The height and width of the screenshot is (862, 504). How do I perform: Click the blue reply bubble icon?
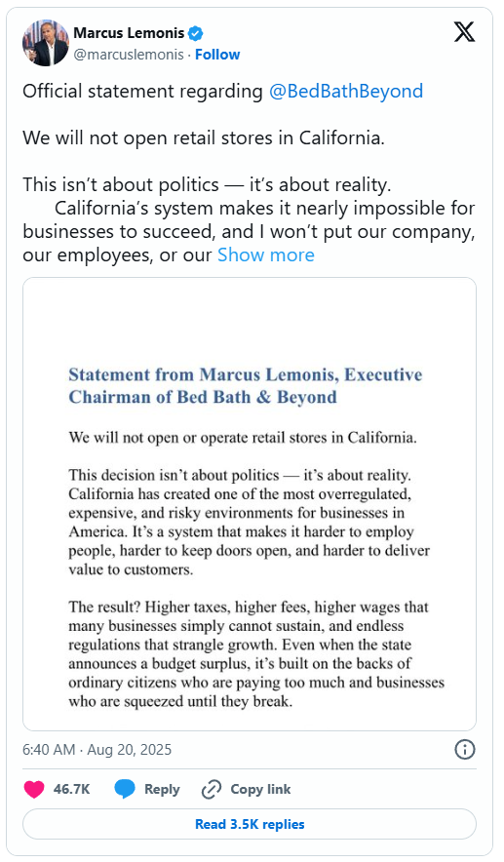(124, 790)
